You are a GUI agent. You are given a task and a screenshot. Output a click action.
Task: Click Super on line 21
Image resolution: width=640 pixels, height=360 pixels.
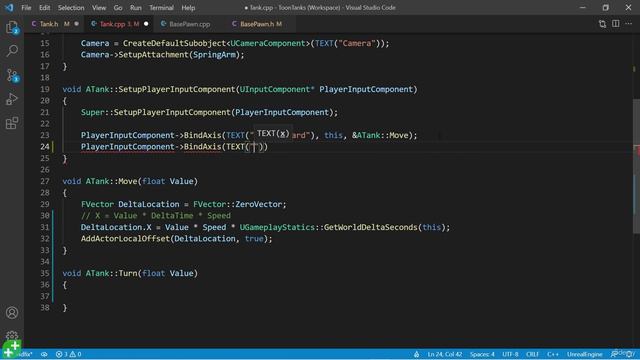92,112
